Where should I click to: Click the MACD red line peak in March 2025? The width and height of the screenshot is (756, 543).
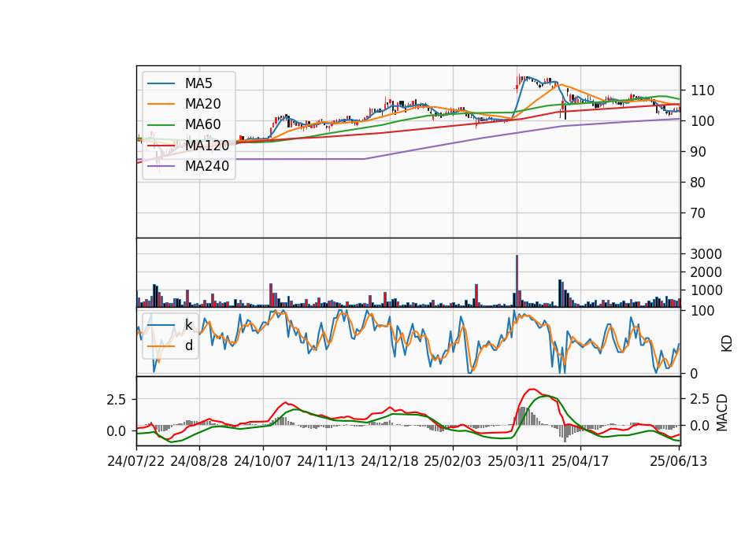[532, 390]
